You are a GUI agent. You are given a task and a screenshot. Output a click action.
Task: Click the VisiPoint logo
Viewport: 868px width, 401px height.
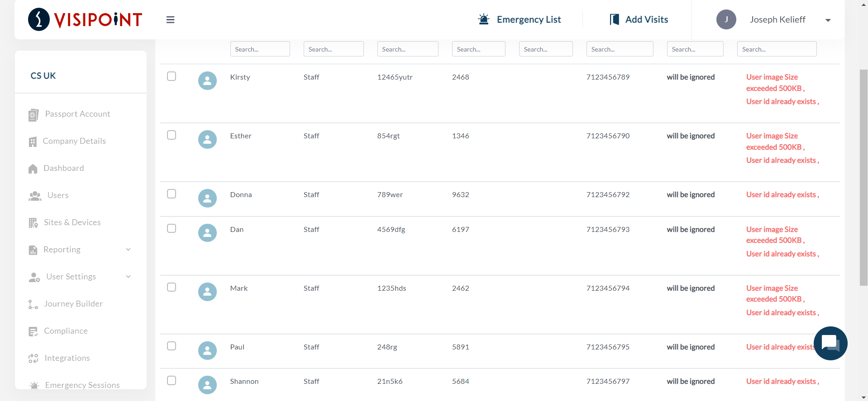(x=85, y=19)
